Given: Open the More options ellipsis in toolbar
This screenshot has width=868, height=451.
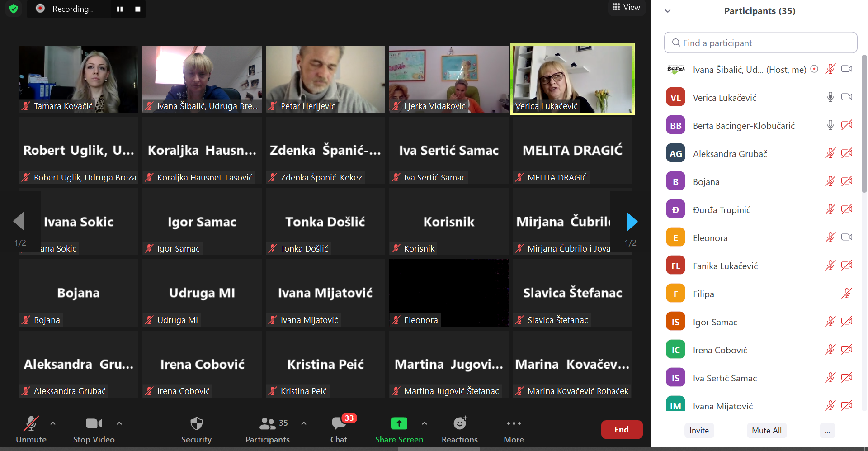Looking at the screenshot, I should click(514, 429).
